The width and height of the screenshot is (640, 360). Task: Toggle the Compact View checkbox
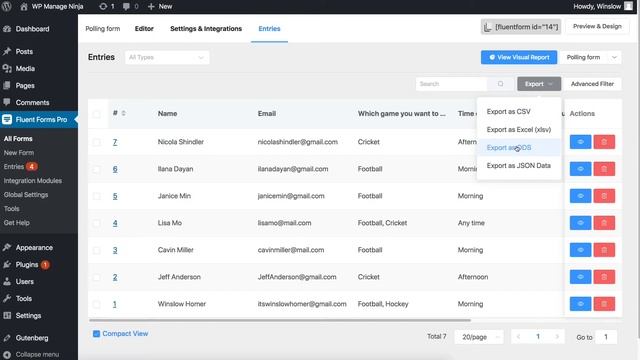tap(96, 334)
